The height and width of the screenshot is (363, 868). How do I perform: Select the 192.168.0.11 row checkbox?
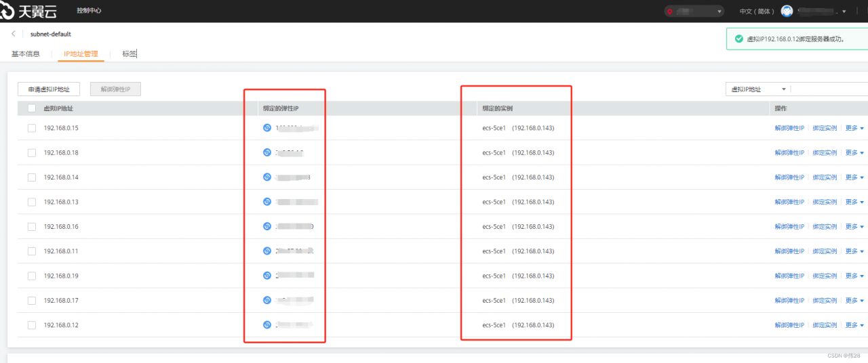[32, 251]
